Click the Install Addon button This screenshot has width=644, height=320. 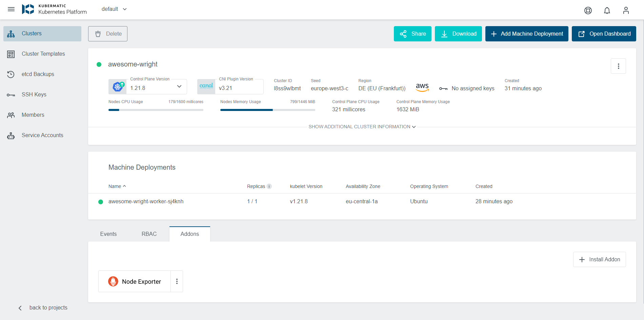(x=599, y=259)
